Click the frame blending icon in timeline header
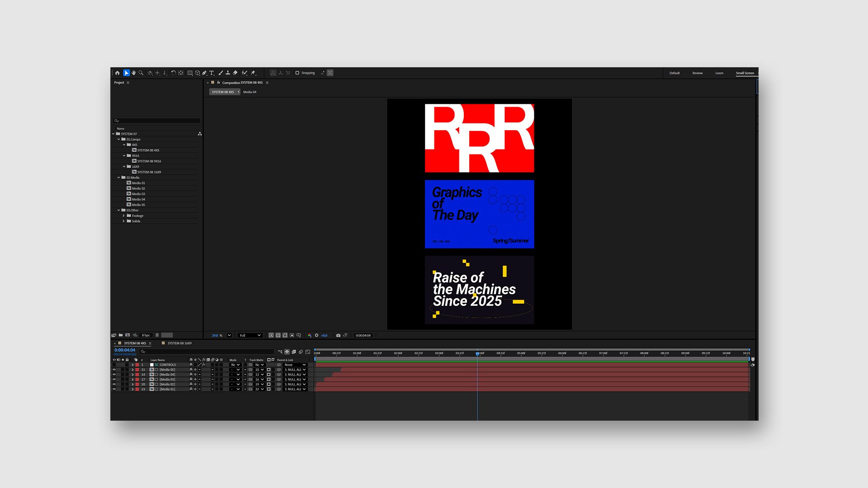The height and width of the screenshot is (488, 868). [x=294, y=352]
